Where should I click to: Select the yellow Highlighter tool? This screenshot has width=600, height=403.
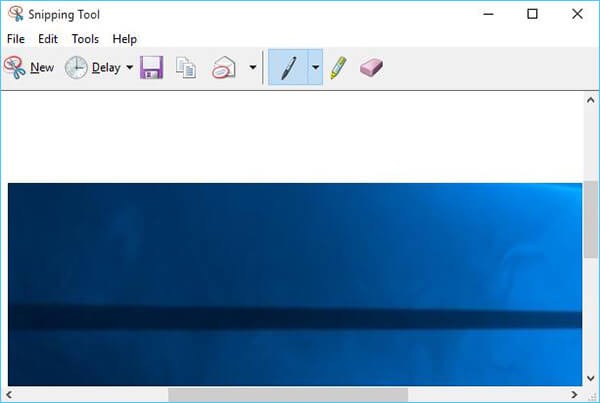pyautogui.click(x=338, y=68)
